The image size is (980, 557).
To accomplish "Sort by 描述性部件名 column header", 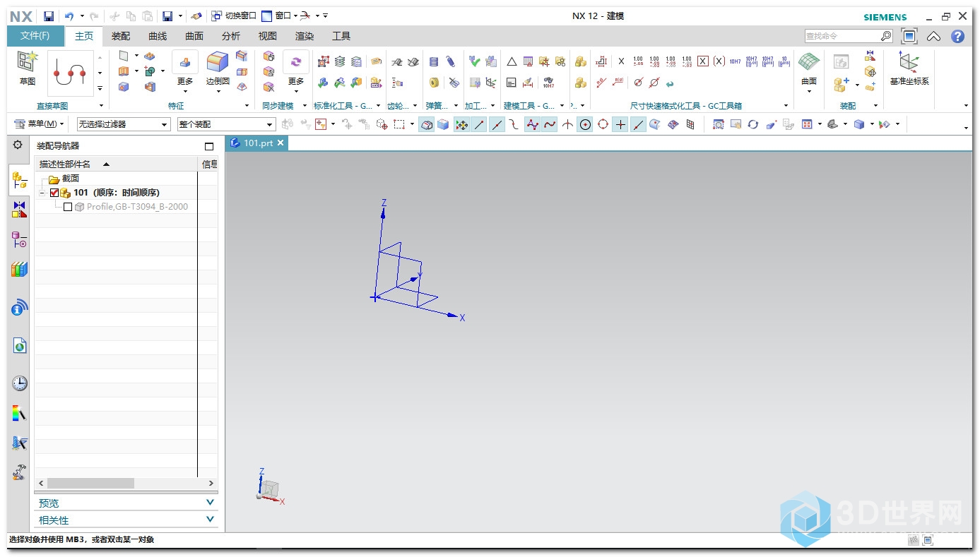I will [116, 164].
